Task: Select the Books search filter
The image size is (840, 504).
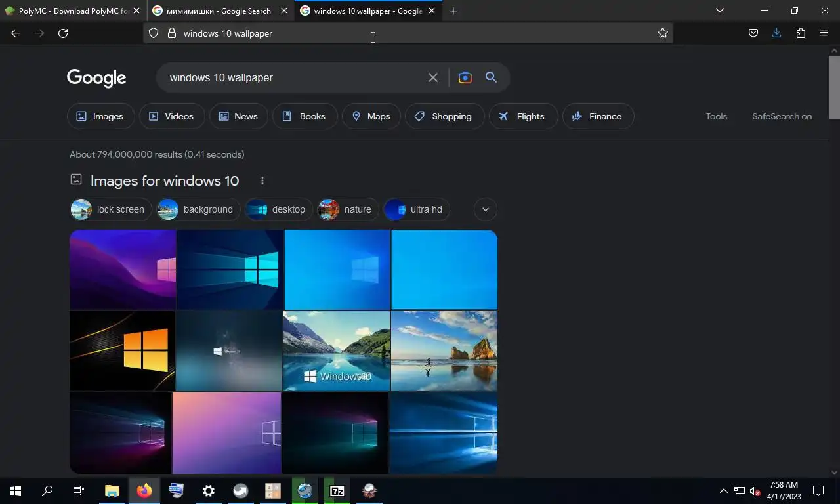Action: (x=304, y=116)
